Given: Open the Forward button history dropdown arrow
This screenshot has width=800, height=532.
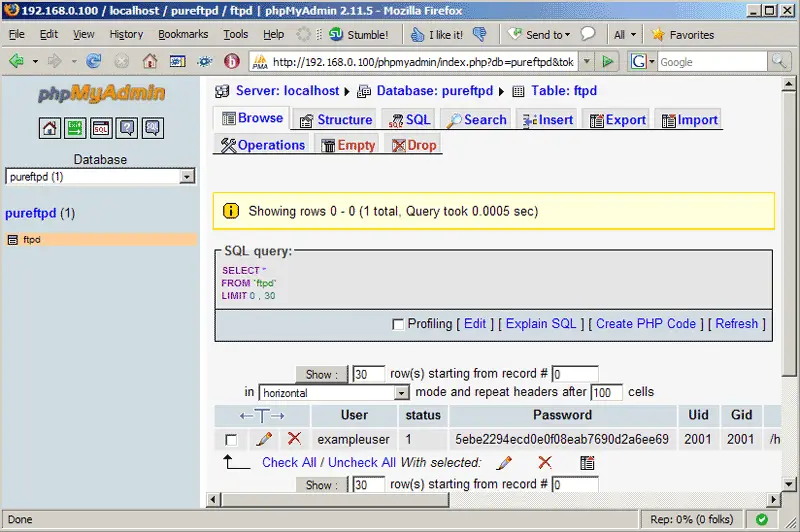Looking at the screenshot, I should click(74, 62).
